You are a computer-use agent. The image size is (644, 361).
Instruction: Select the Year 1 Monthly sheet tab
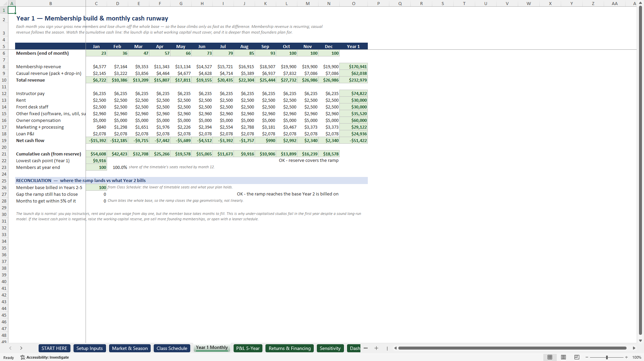tap(212, 348)
